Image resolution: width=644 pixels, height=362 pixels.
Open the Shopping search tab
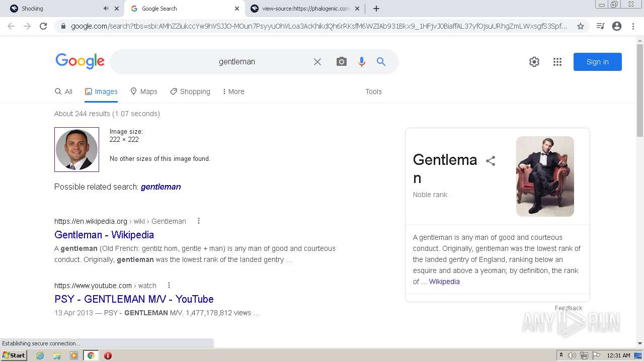pyautogui.click(x=190, y=92)
